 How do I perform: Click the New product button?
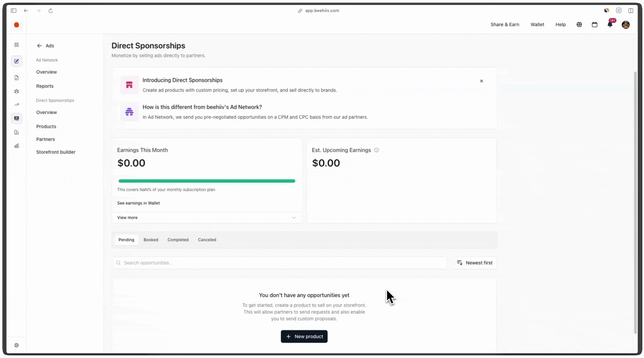point(304,336)
